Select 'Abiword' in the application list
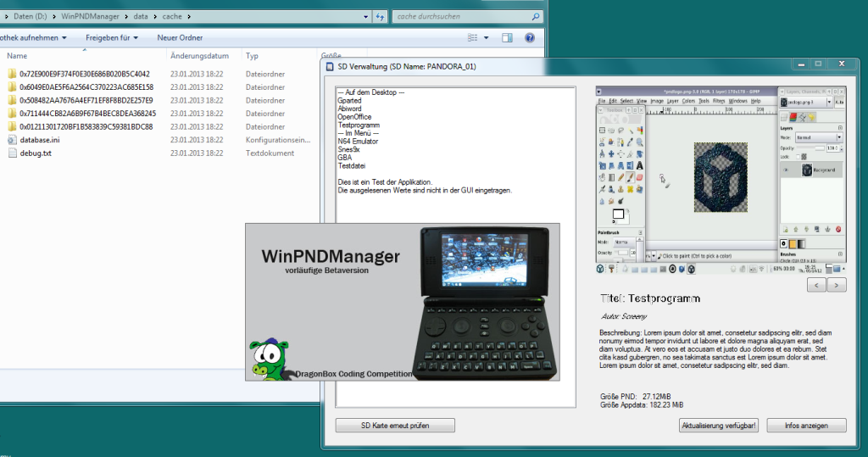868x457 pixels. click(x=349, y=109)
